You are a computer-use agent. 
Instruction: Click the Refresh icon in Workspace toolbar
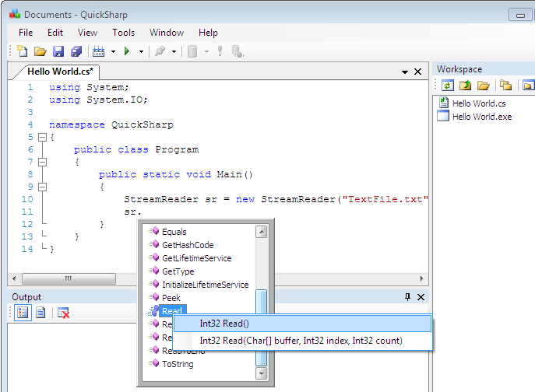tap(448, 86)
